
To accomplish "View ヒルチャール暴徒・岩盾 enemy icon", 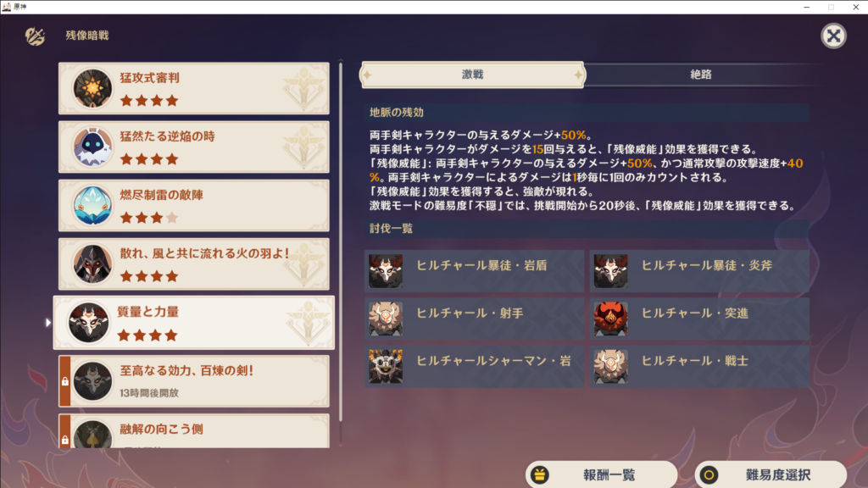I will [x=386, y=271].
